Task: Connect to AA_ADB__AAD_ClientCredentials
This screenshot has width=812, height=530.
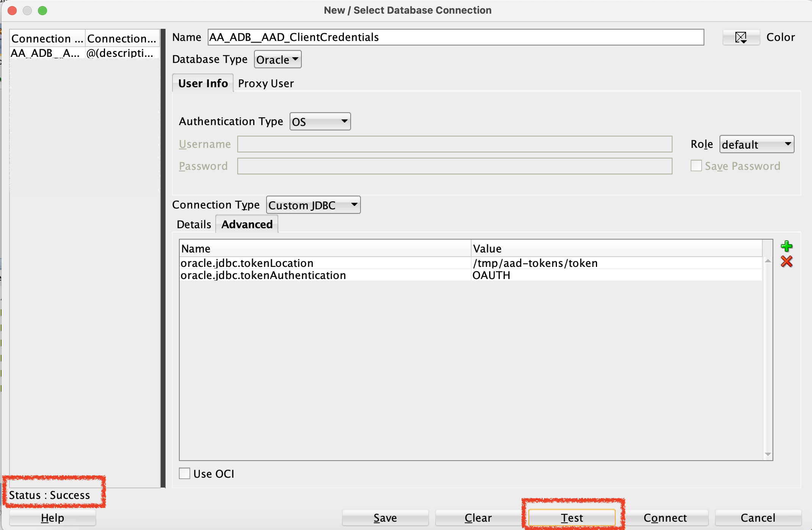Action: (665, 517)
